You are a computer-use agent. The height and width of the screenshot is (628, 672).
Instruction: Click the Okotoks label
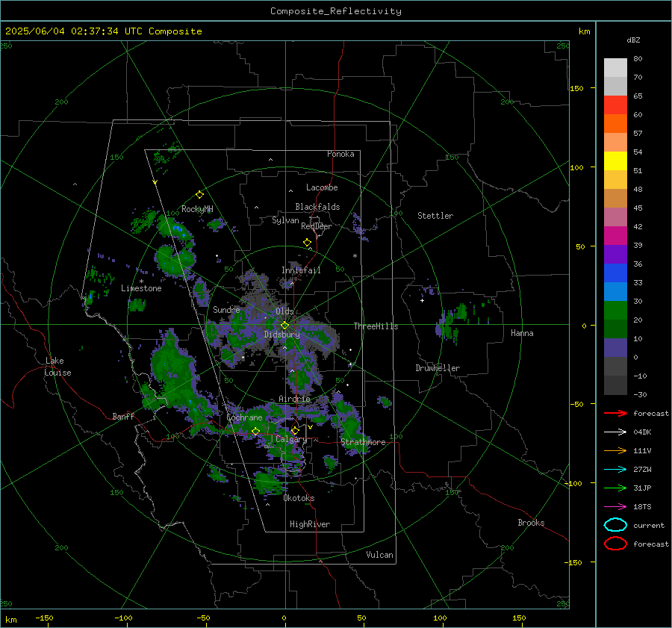tap(299, 498)
